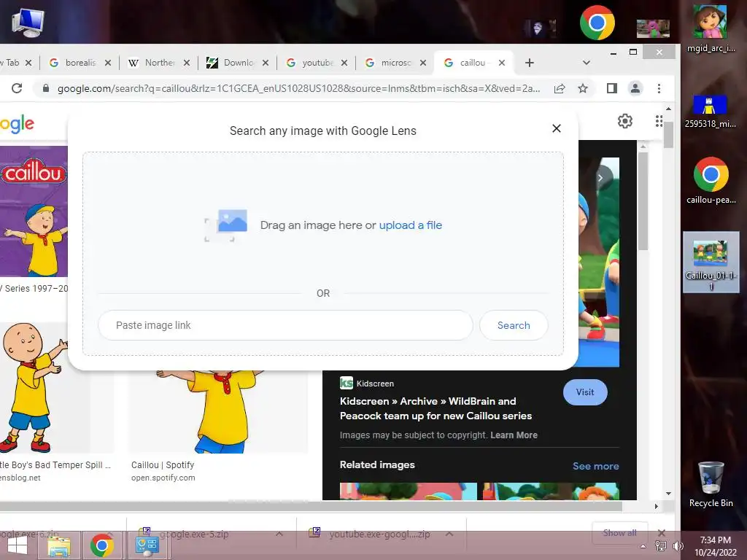Select the Computer desktop icon
Viewport: 747px width, 560px height.
(28, 23)
